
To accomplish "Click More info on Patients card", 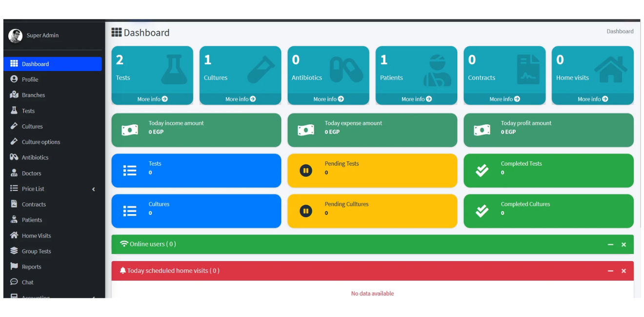I will pyautogui.click(x=416, y=99).
